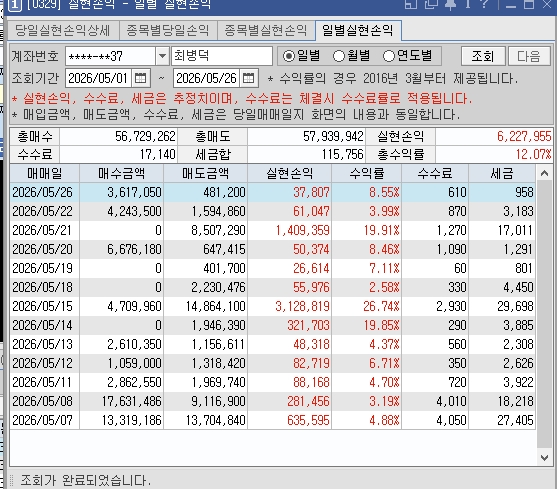557x489 pixels.
Task: Click the scroll down arrow in the table
Action: (x=544, y=458)
